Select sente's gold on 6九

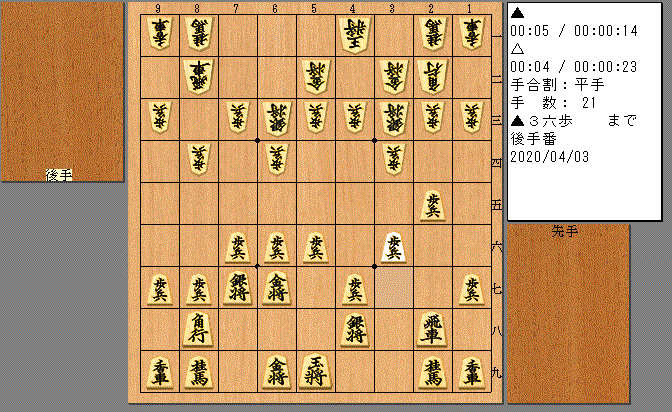[277, 373]
